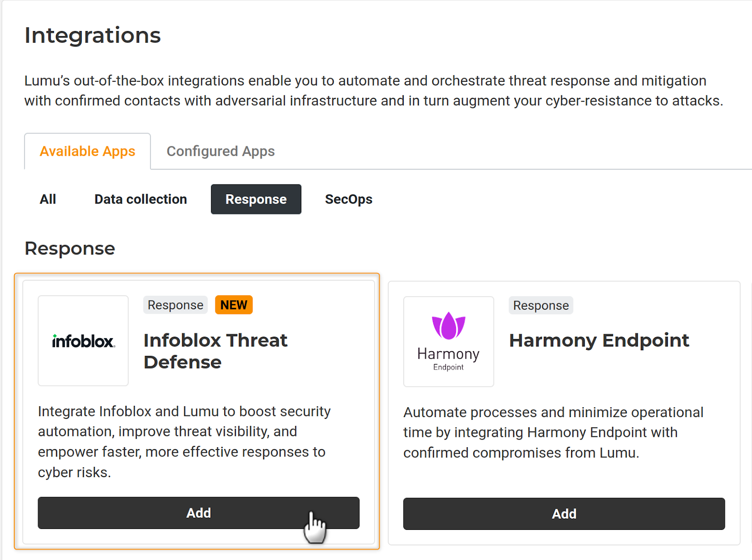The height and width of the screenshot is (560, 752).
Task: Click the Infoblox logo thumbnail
Action: [83, 341]
